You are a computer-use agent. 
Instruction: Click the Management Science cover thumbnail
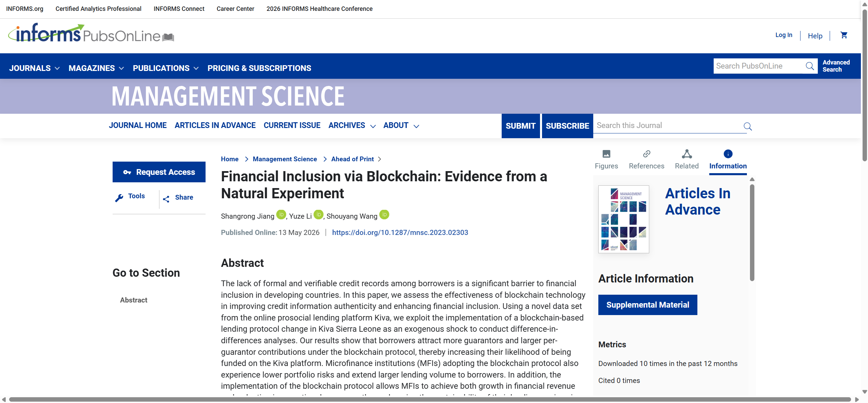623,219
